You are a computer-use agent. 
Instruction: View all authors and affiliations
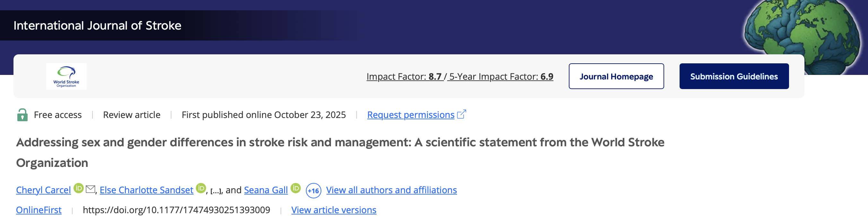coord(391,190)
